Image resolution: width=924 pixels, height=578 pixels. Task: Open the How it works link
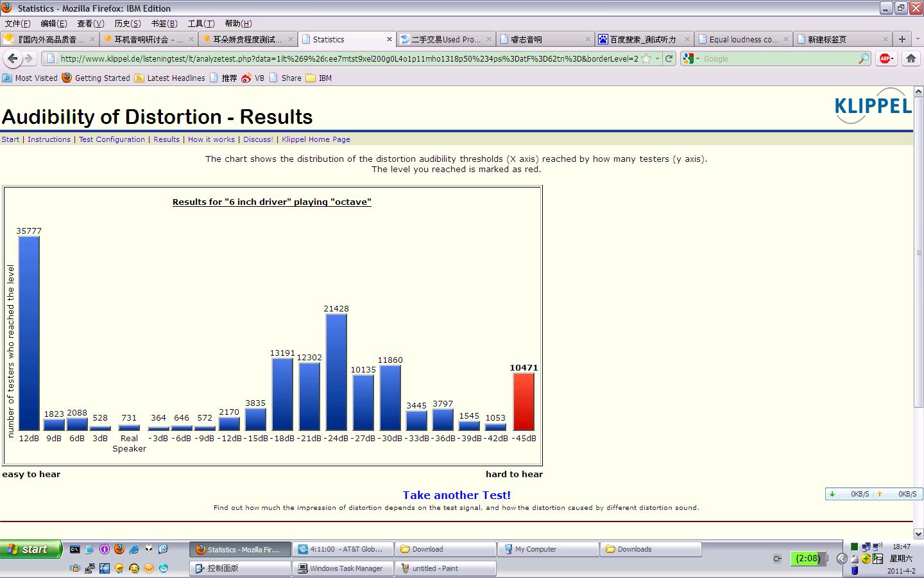pyautogui.click(x=211, y=139)
